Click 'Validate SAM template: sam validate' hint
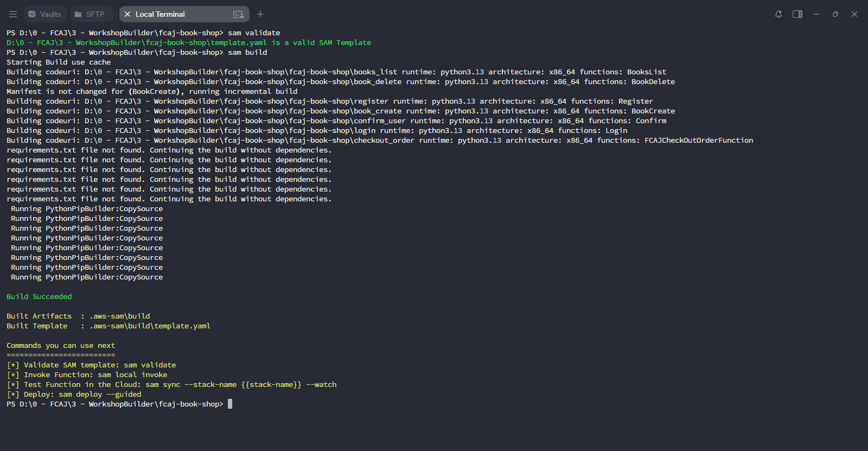This screenshot has width=868, height=451. pyautogui.click(x=91, y=365)
